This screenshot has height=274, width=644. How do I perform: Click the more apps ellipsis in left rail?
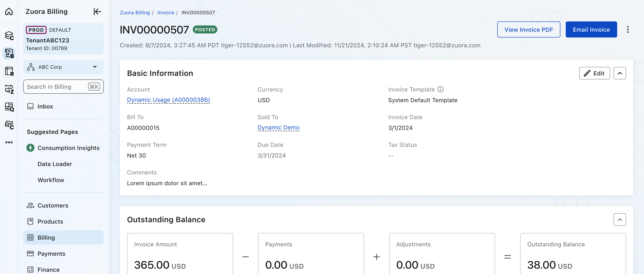tap(9, 142)
